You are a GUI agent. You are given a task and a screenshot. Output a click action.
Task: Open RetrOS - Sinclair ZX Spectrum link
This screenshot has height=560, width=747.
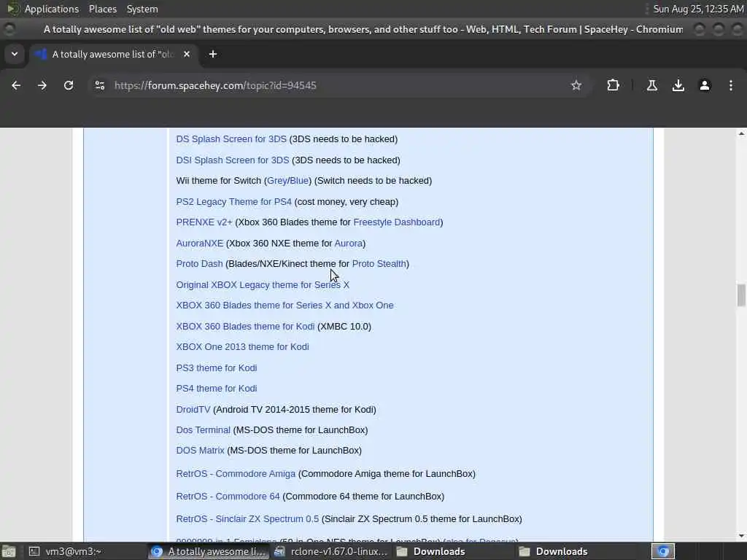point(247,519)
